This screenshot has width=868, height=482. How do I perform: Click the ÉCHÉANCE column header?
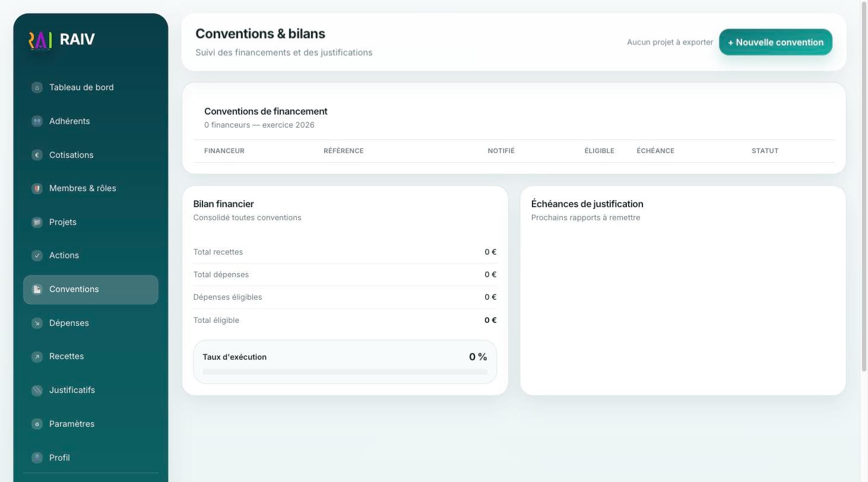(655, 151)
